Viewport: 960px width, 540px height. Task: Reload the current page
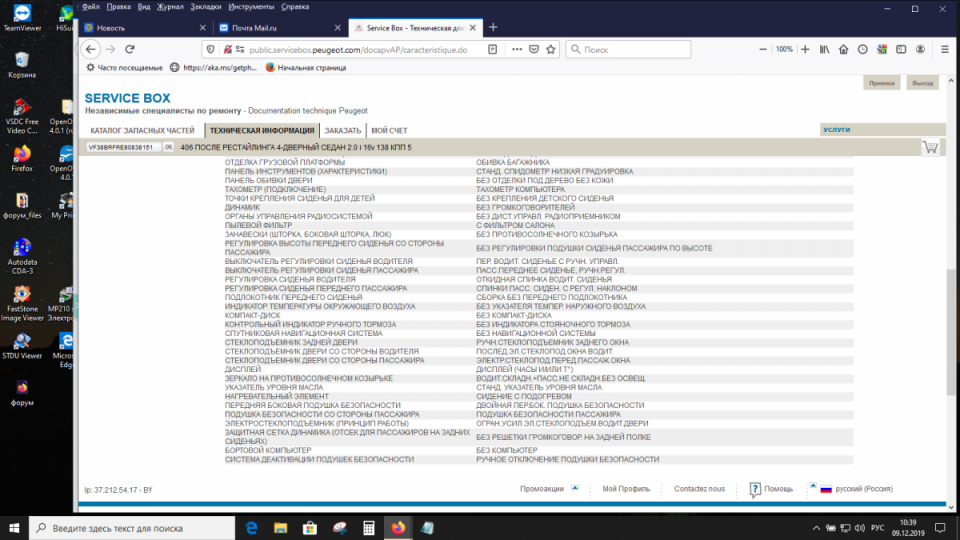[130, 49]
